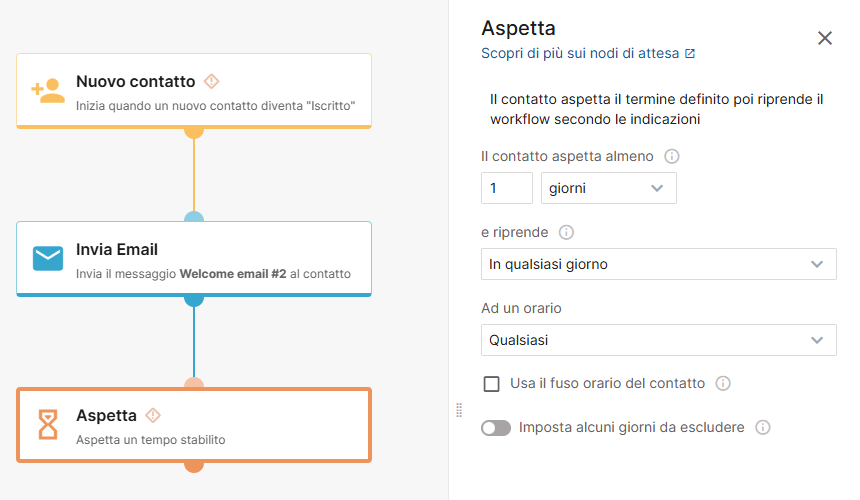The width and height of the screenshot is (860, 500).
Task: Click the Aspetta hourglass icon
Action: tap(48, 425)
